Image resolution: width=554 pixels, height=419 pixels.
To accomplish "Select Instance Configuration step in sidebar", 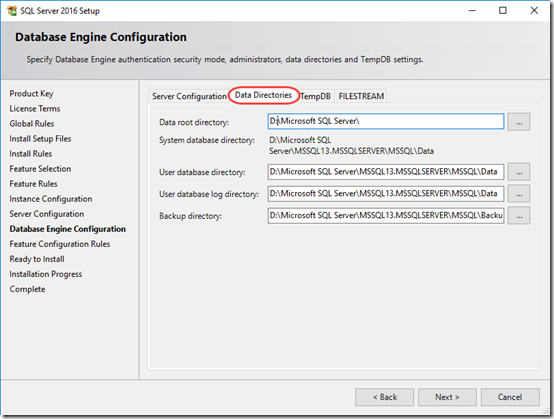I will pos(51,199).
